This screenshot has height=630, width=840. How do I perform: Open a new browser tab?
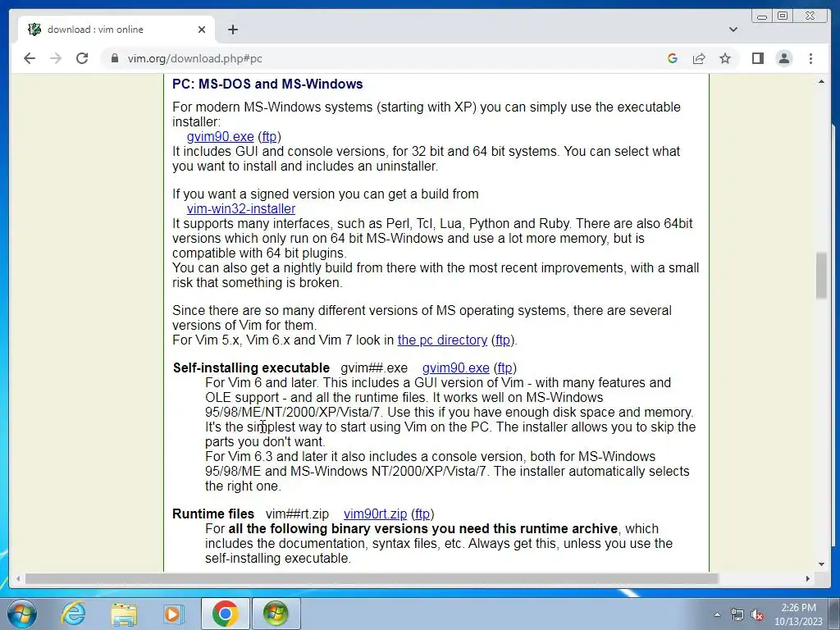(232, 30)
